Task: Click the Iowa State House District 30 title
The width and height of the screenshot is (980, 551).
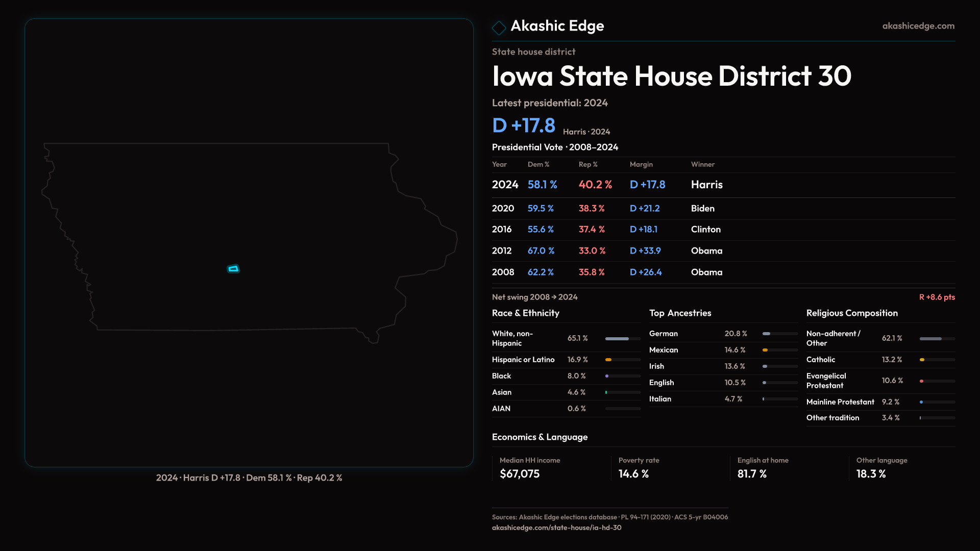Action: pos(671,77)
